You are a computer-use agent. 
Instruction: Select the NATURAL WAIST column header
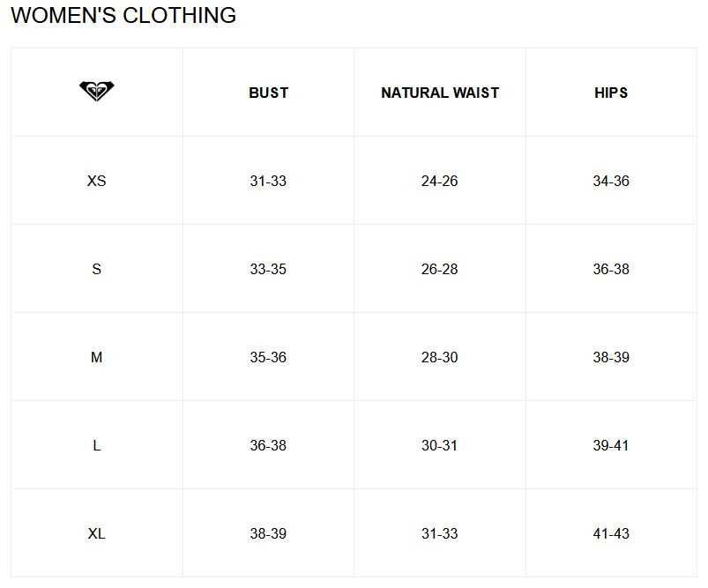click(x=440, y=93)
